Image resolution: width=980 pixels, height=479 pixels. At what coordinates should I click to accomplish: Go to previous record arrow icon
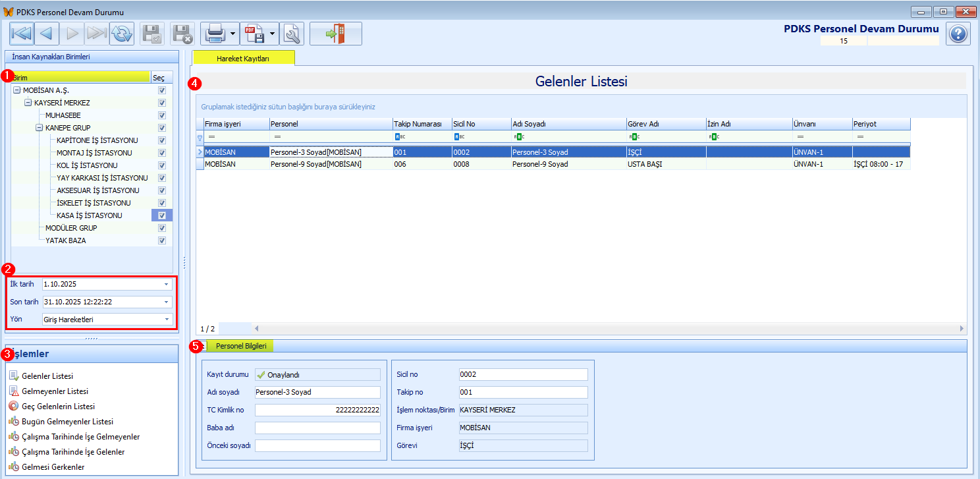[46, 34]
